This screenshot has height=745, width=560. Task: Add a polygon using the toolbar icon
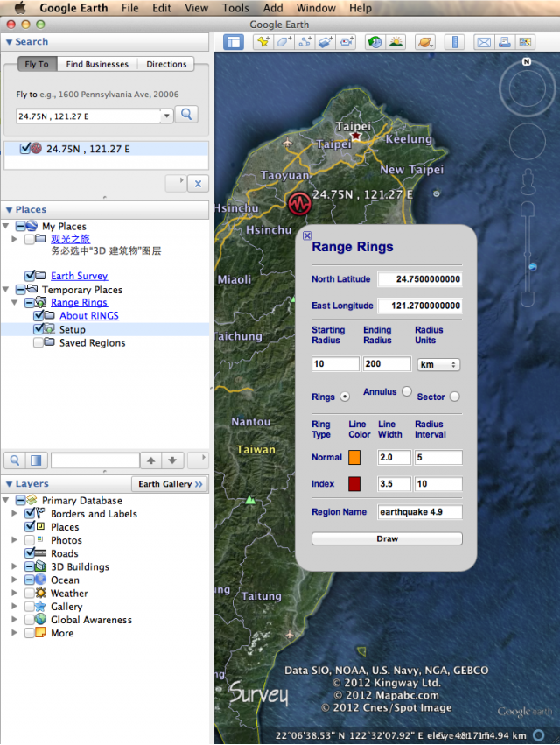click(283, 42)
